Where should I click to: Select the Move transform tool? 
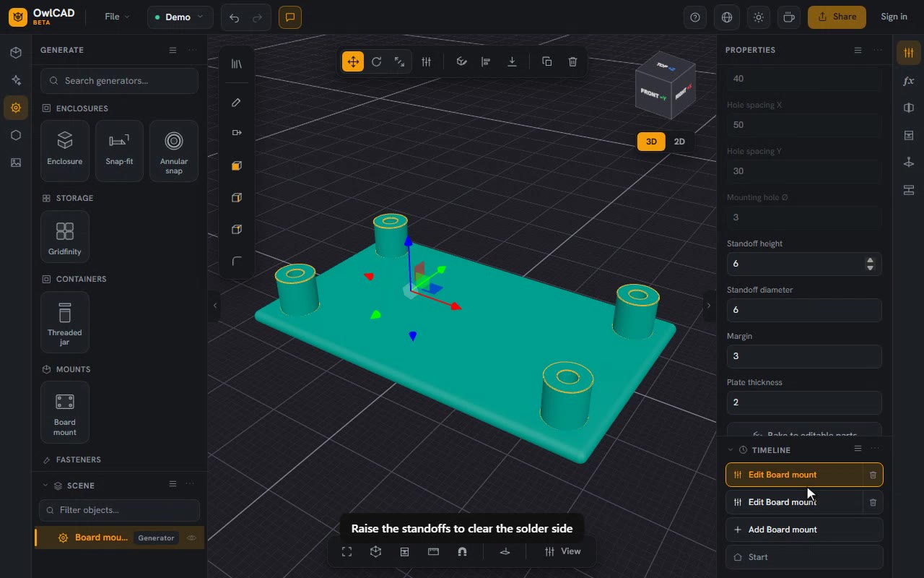[353, 61]
